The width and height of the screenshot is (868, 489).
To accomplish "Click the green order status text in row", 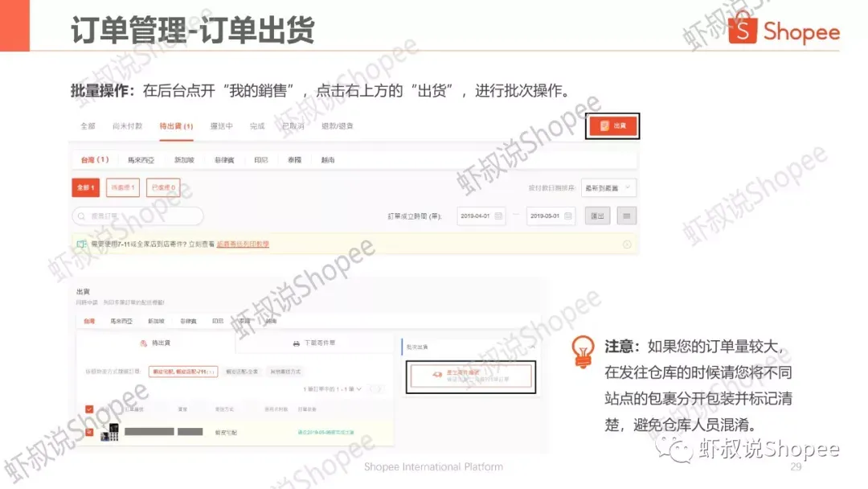I will coord(325,432).
